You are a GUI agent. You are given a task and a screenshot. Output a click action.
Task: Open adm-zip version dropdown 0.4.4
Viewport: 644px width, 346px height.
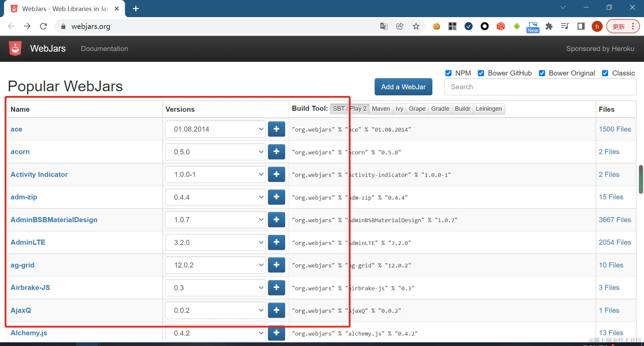point(216,197)
